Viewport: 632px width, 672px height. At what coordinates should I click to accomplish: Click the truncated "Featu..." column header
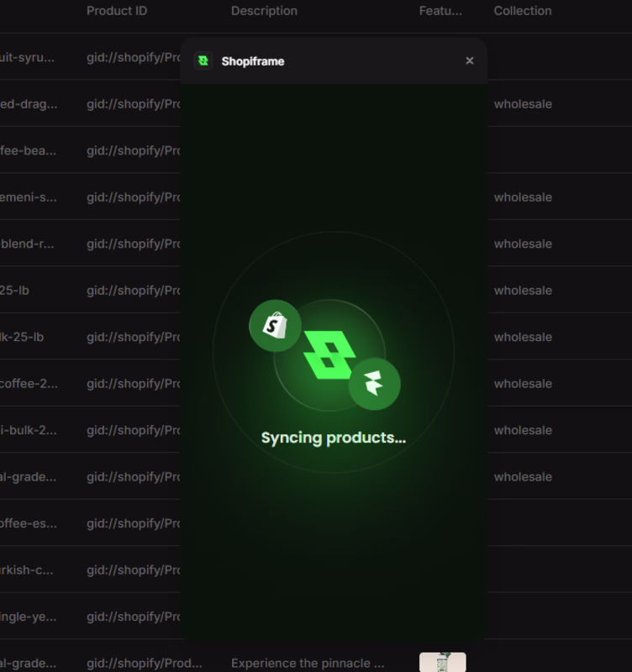440,11
